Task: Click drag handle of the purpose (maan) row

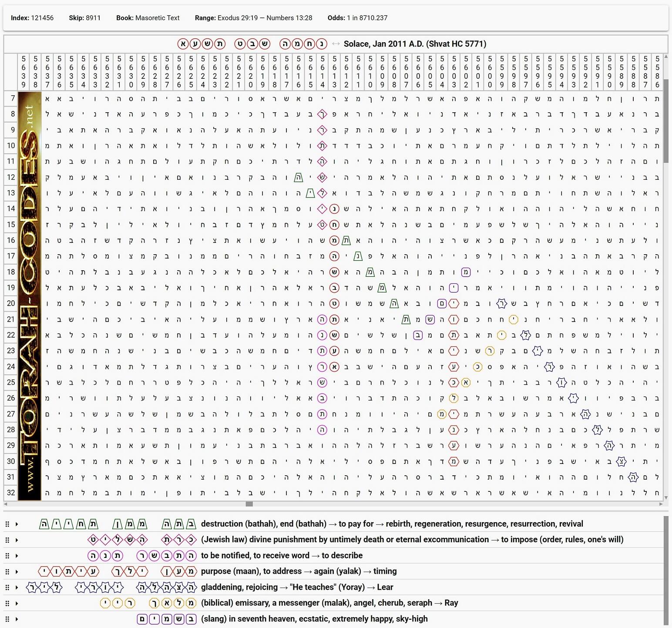Action: coord(7,571)
